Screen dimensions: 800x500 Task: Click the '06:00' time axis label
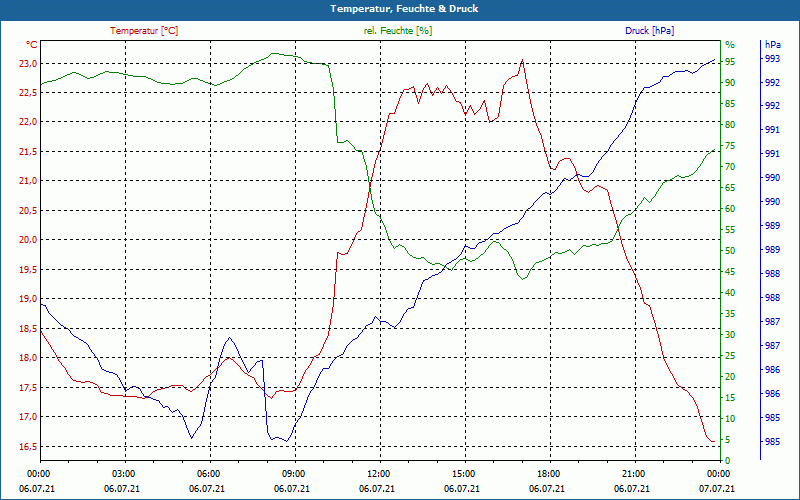[x=209, y=473]
